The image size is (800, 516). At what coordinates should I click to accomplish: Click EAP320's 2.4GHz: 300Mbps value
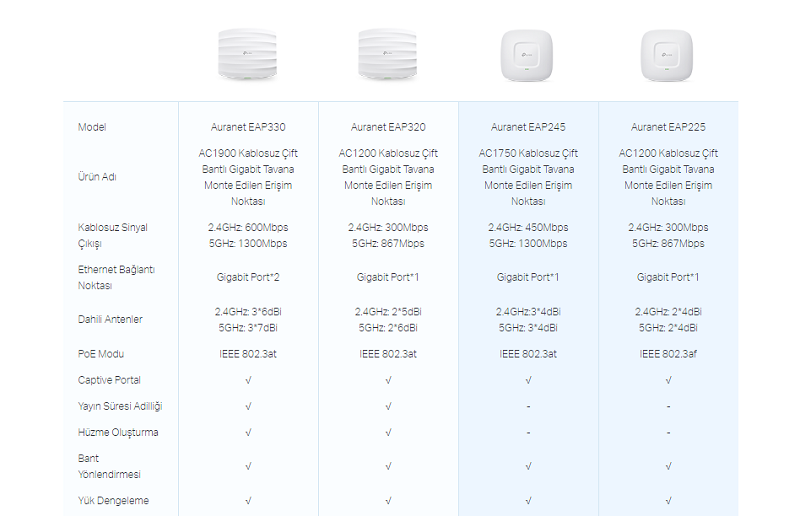pyautogui.click(x=388, y=228)
